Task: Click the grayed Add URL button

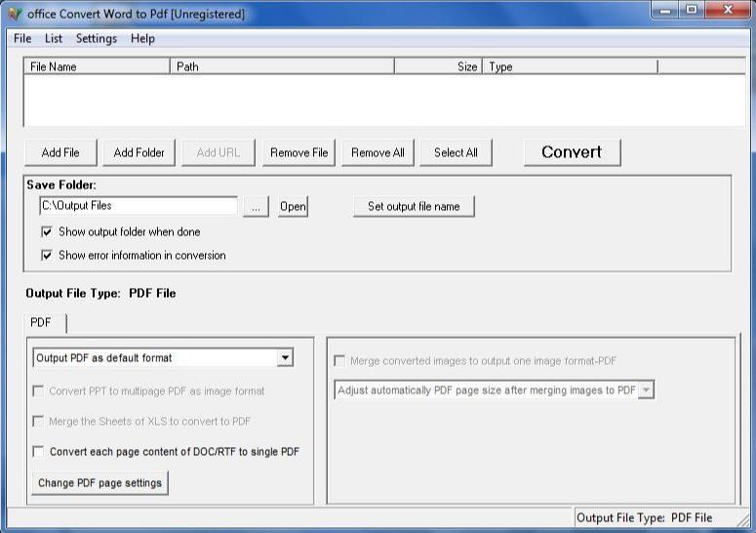Action: (x=218, y=153)
